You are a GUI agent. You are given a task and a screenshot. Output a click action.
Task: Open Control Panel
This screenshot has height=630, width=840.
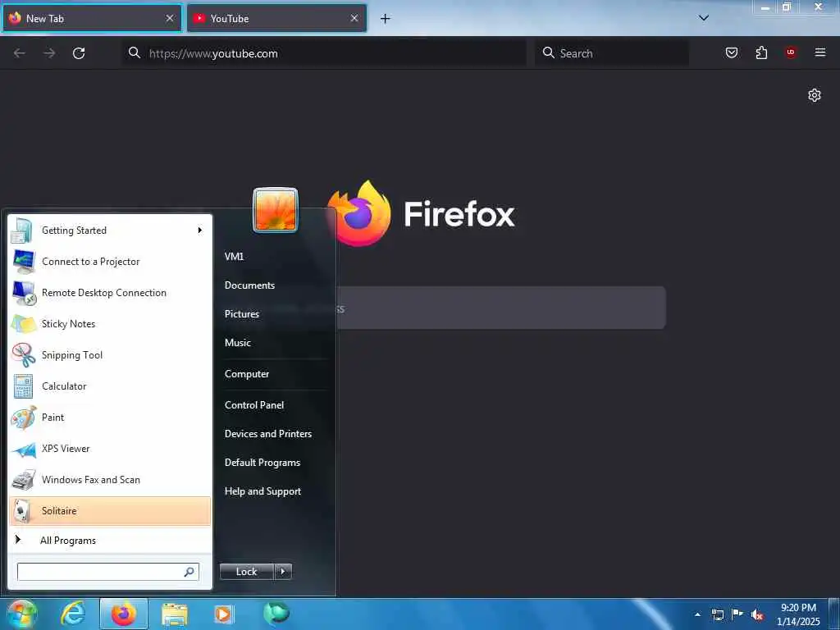(254, 405)
